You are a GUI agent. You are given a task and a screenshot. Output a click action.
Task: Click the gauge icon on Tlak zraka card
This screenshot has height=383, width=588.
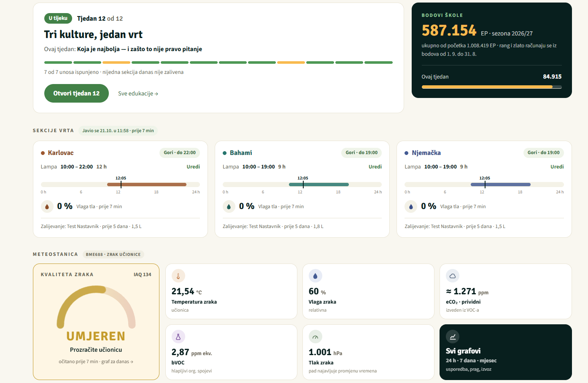(315, 337)
